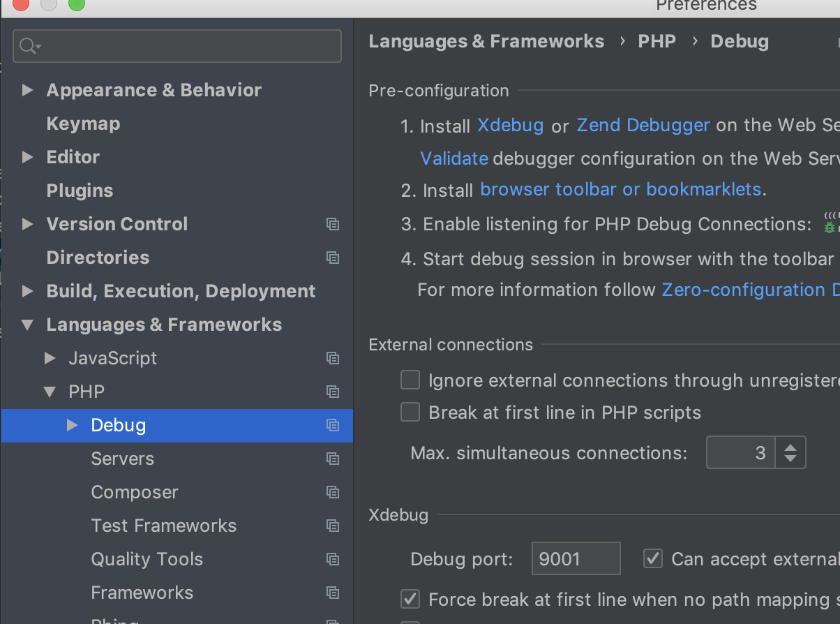
Task: Toggle Force break at first line checkbox
Action: coord(410,599)
